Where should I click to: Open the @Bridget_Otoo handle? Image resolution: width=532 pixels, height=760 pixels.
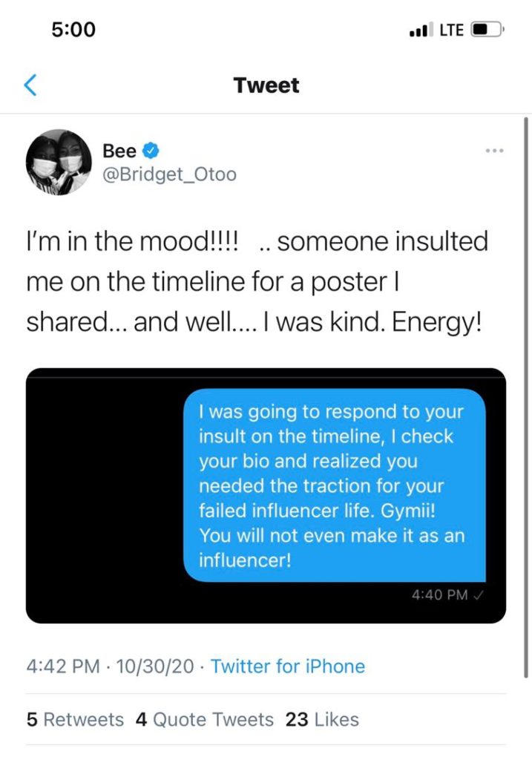[x=170, y=174]
